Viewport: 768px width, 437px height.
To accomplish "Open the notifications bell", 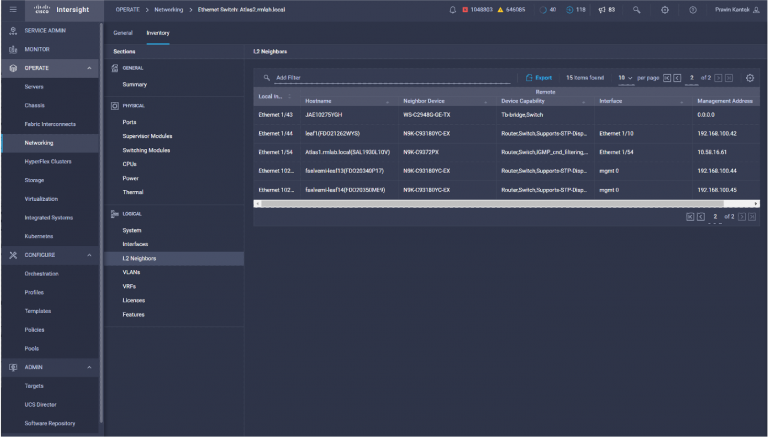I will [x=453, y=10].
